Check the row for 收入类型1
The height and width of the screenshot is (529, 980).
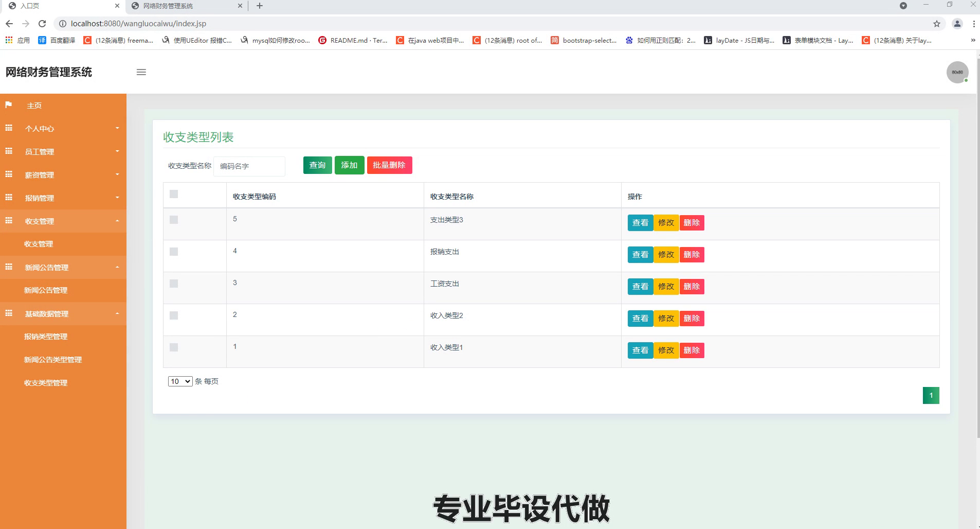[174, 347]
